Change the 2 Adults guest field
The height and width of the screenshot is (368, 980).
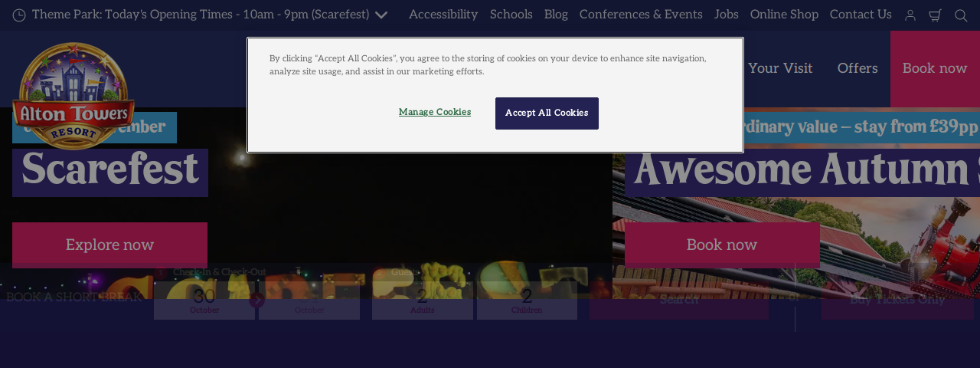423,300
